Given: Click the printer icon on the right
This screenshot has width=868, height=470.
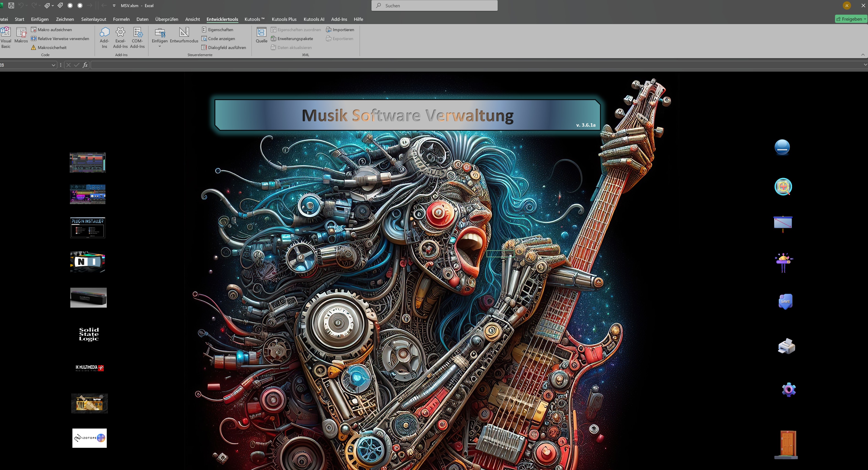Looking at the screenshot, I should (x=786, y=346).
